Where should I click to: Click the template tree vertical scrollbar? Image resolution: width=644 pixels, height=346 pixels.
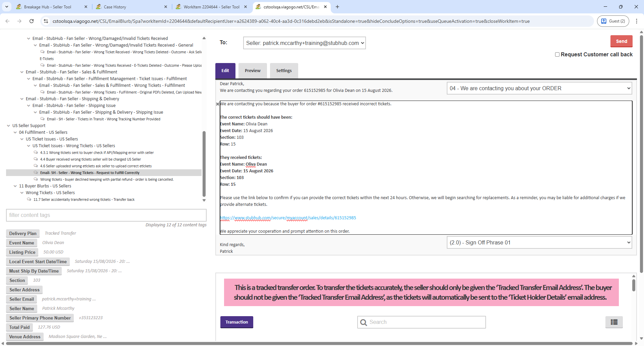pyautogui.click(x=204, y=164)
